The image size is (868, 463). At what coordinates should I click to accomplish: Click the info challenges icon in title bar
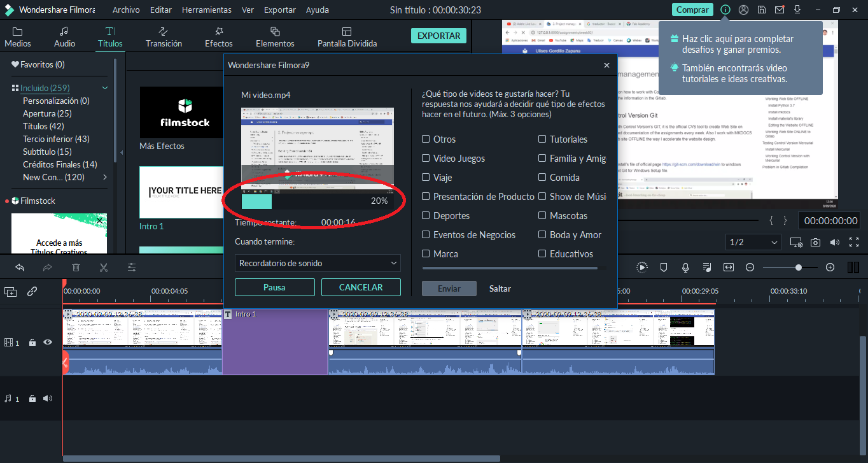pyautogui.click(x=725, y=10)
